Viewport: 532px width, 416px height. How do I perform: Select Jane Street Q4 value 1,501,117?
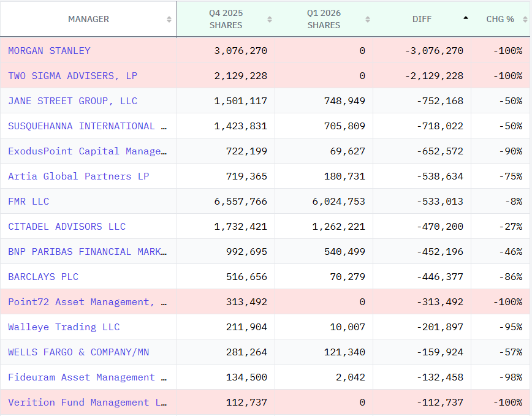pyautogui.click(x=241, y=100)
